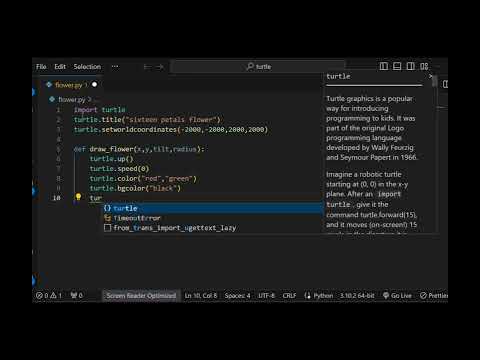This screenshot has height=360, width=480.
Task: Go back with the left arrow
Action: (x=147, y=67)
